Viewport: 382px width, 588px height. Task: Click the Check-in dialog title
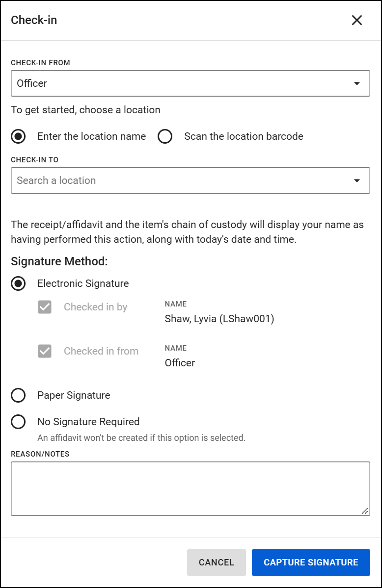(x=33, y=20)
